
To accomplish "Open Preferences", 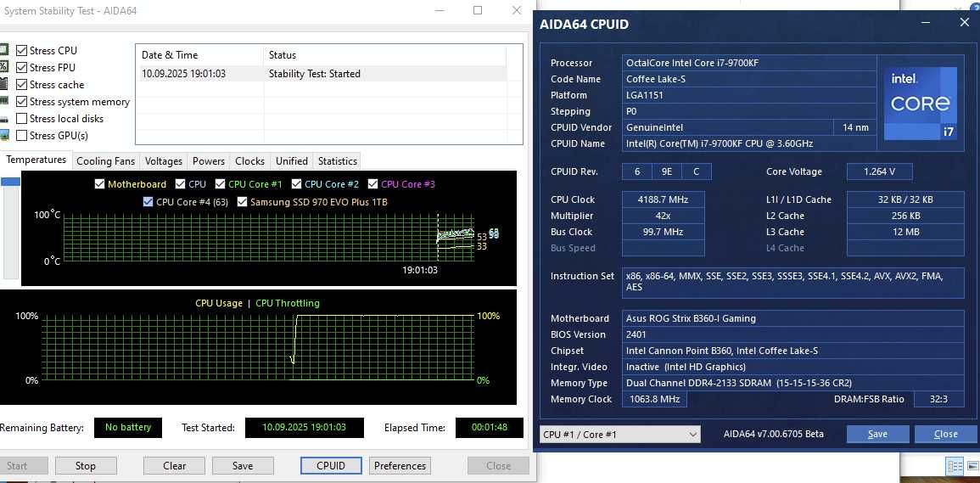I will coord(400,465).
